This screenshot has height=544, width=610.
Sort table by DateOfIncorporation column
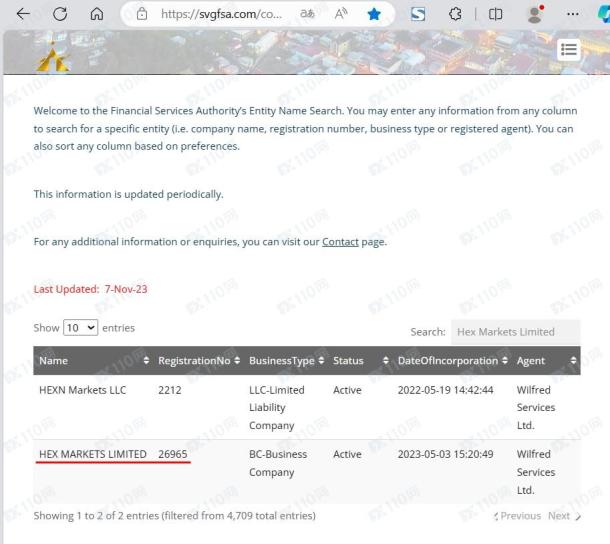point(452,361)
